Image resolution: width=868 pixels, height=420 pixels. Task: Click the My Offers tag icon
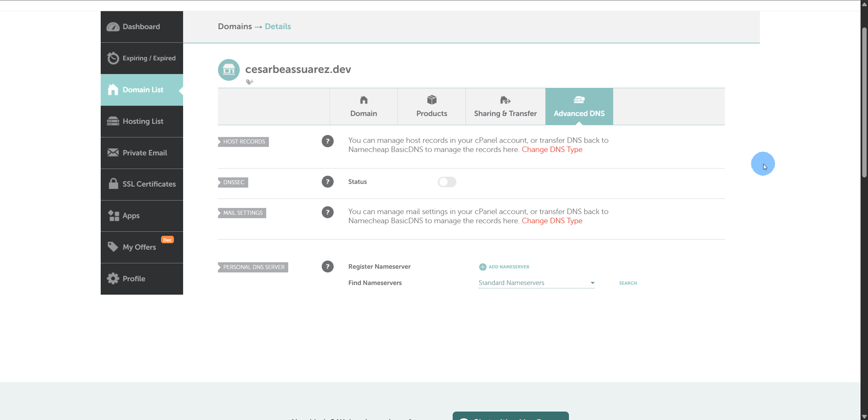[x=113, y=247]
